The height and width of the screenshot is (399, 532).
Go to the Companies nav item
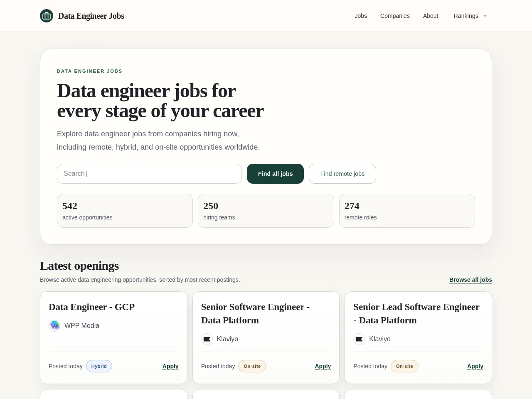(395, 16)
